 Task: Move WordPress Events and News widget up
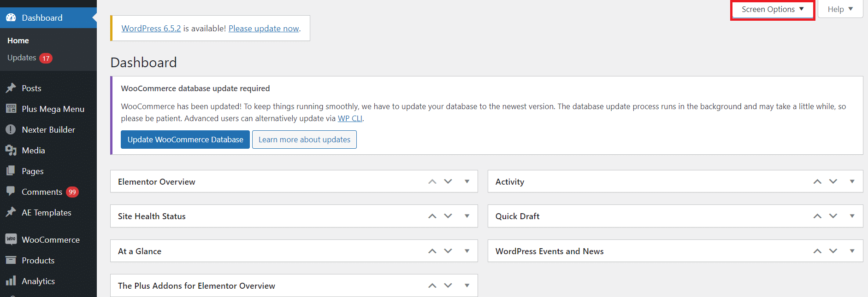coord(817,251)
